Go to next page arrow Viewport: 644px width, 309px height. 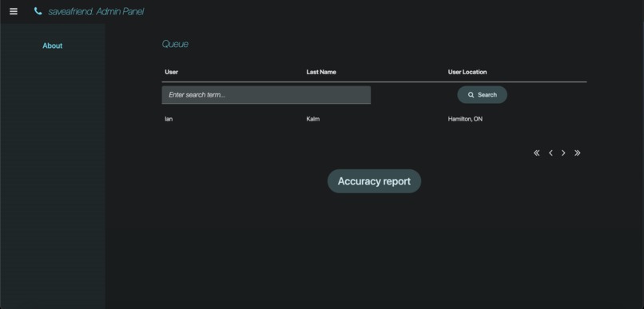563,153
